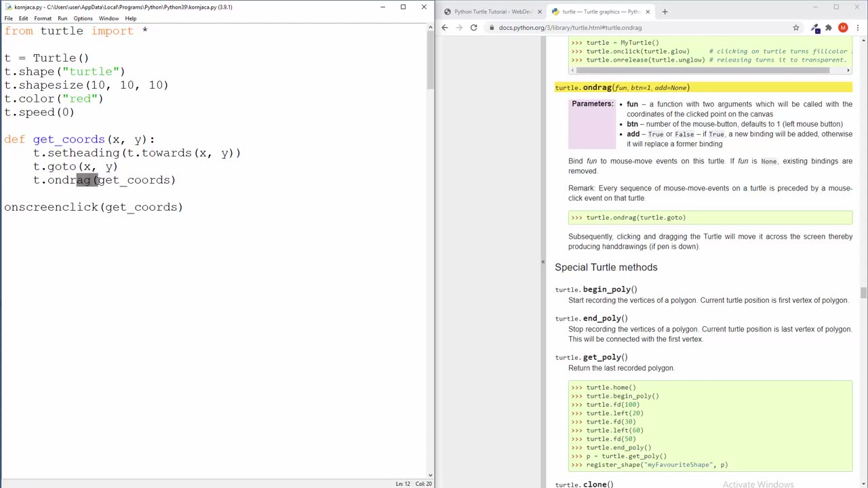The image size is (868, 488).
Task: Click the turtle.clone() heading
Action: click(x=584, y=484)
